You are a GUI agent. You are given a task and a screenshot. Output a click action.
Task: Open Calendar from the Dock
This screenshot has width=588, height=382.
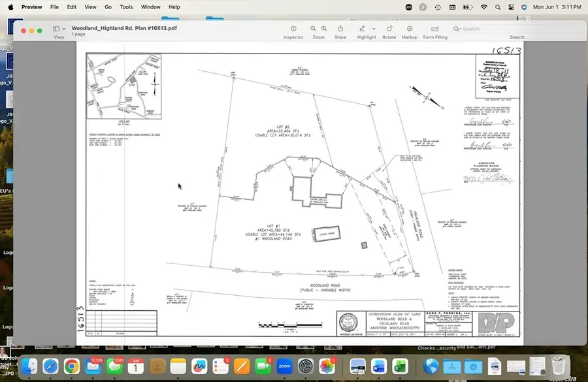136,366
